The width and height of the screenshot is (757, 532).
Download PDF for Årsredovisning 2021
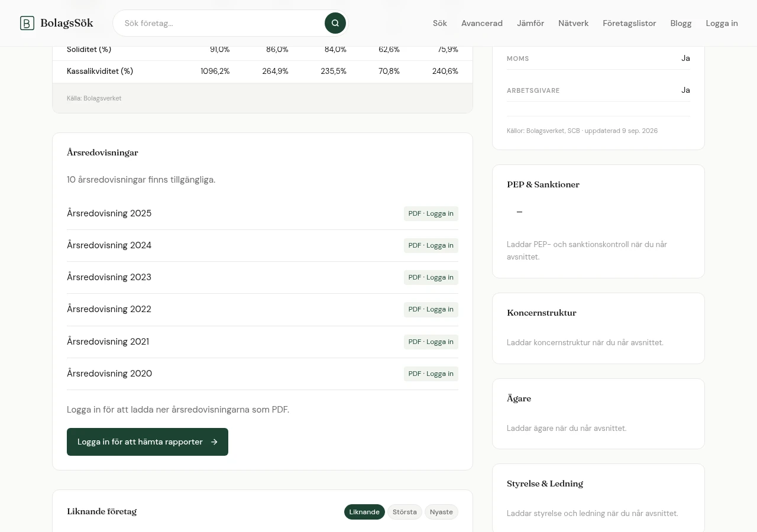(431, 342)
